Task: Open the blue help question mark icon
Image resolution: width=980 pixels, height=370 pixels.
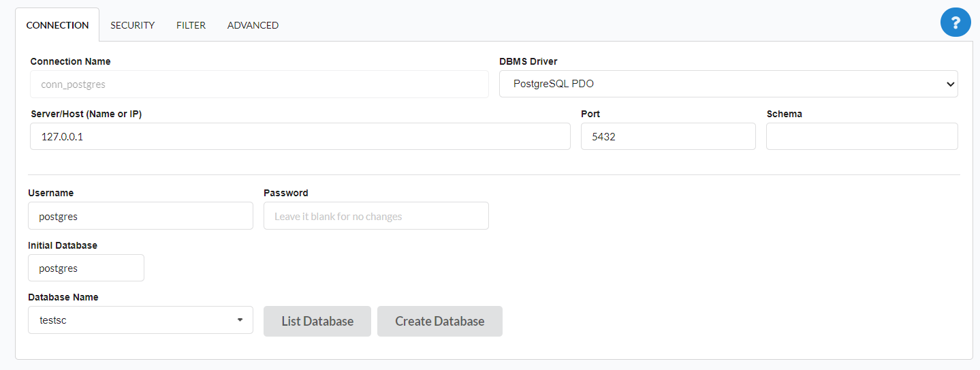Action: [x=955, y=22]
